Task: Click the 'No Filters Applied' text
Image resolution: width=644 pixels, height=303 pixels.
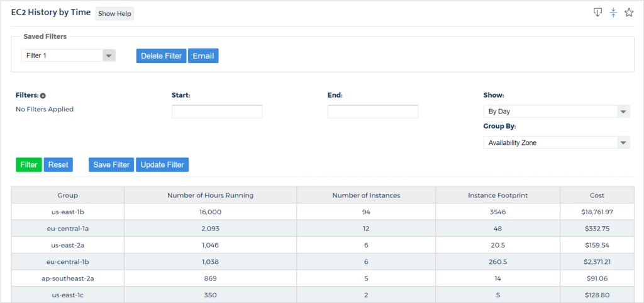Action: (x=45, y=110)
